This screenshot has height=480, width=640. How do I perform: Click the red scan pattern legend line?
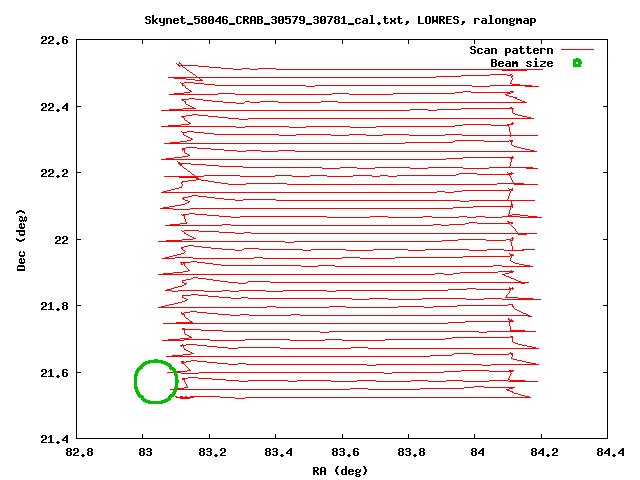[x=577, y=50]
